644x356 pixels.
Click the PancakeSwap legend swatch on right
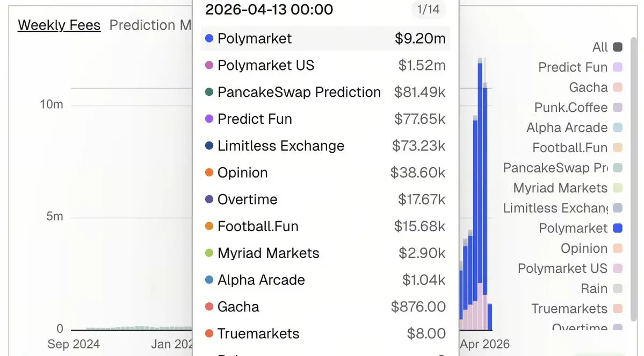coord(617,168)
